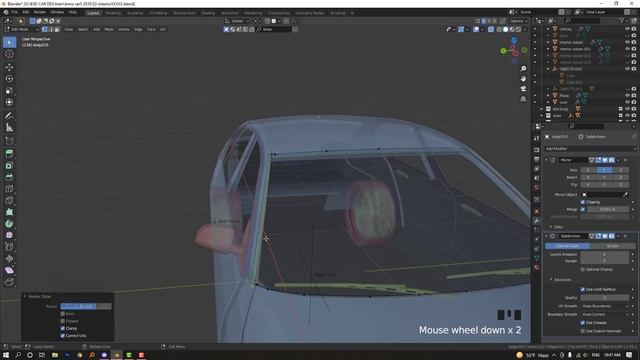Toggle the camera view icon
The width and height of the screenshot is (640, 360).
pyautogui.click(x=523, y=89)
